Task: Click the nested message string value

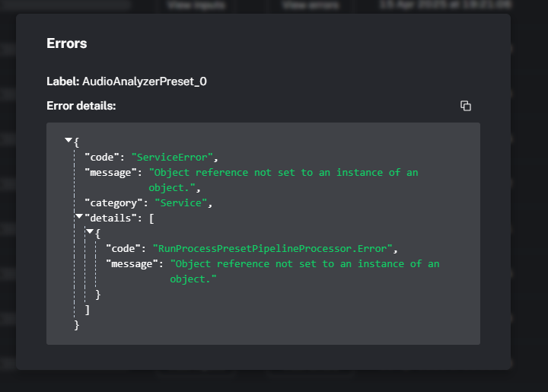Action: 304,271
